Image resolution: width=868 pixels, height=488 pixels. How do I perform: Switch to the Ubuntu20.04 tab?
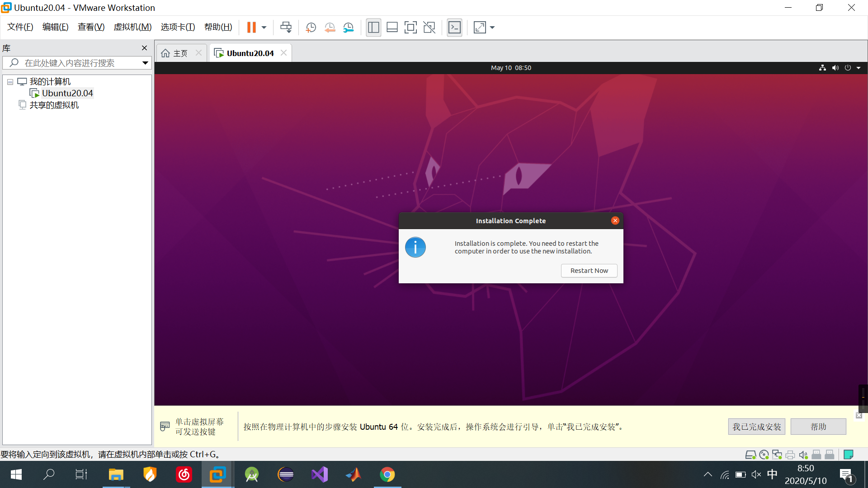pyautogui.click(x=245, y=53)
